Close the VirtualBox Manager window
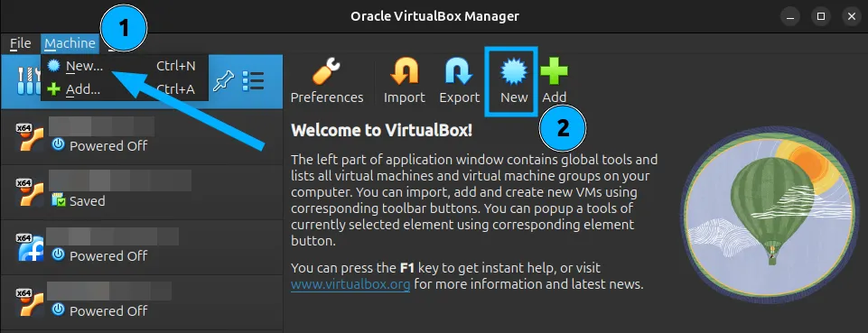868x333 pixels. [x=852, y=16]
